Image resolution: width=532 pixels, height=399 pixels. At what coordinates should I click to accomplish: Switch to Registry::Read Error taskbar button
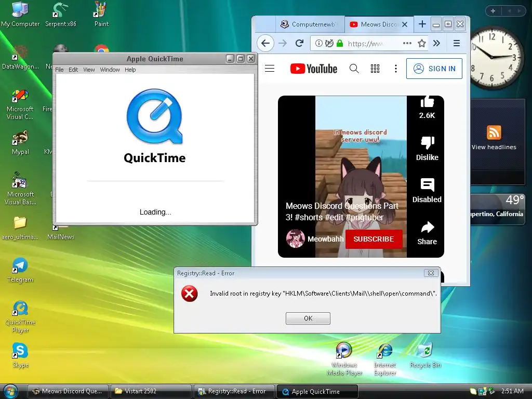click(234, 391)
